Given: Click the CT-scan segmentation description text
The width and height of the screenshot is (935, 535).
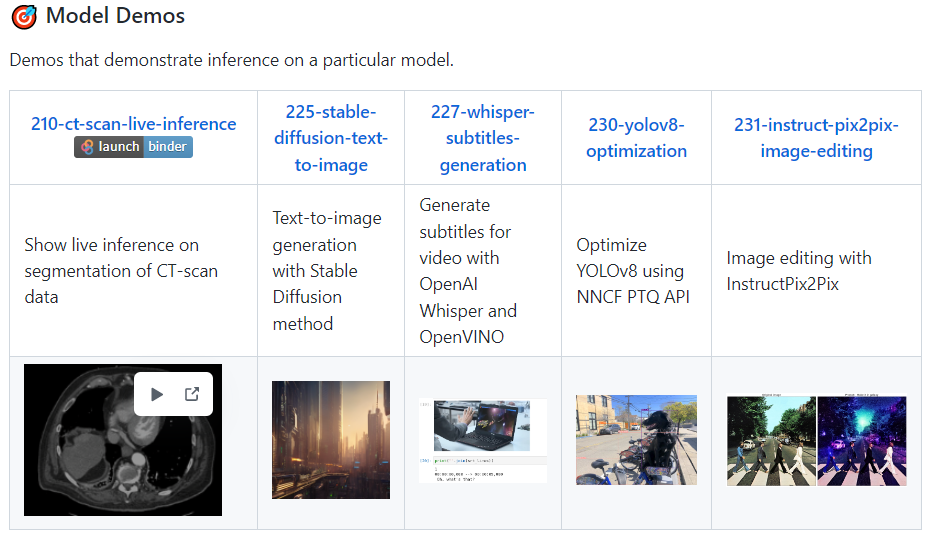Looking at the screenshot, I should coord(121,271).
